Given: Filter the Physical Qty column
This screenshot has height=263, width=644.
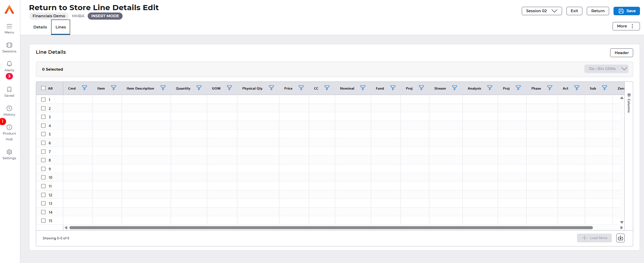Looking at the screenshot, I should pyautogui.click(x=272, y=88).
